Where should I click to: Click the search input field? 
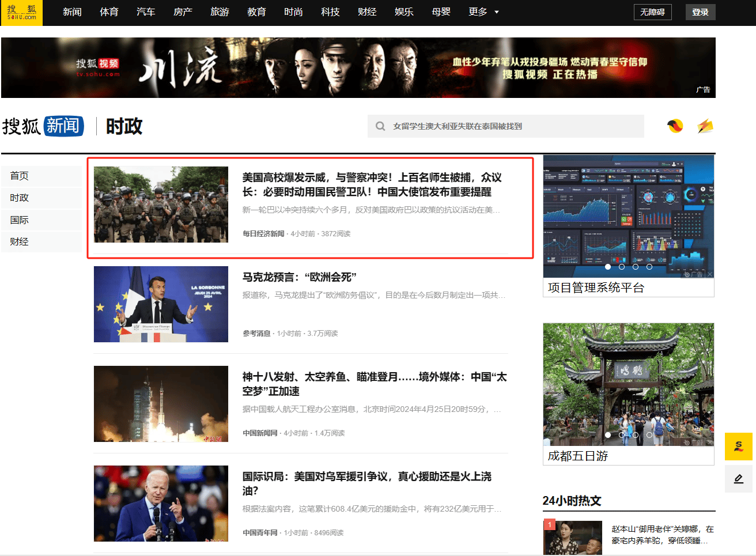click(x=506, y=126)
